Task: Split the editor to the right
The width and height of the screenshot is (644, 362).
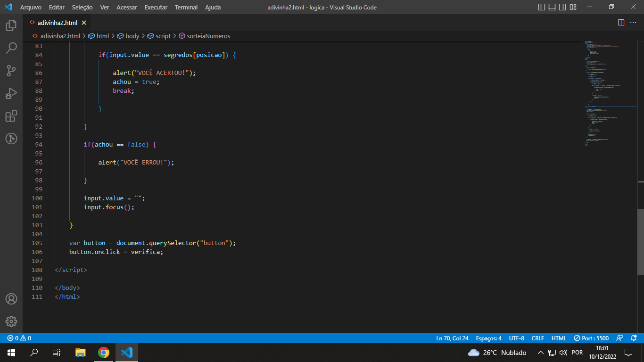Action: pos(621,23)
